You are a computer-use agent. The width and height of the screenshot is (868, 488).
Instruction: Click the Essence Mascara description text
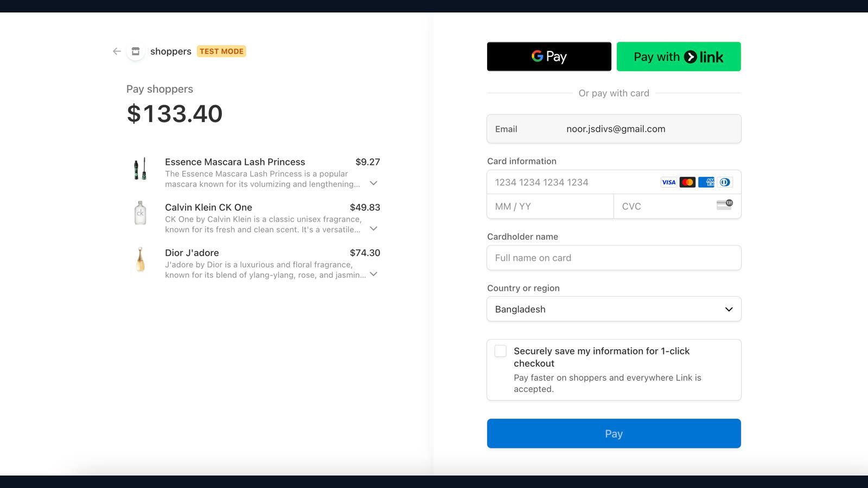click(263, 179)
